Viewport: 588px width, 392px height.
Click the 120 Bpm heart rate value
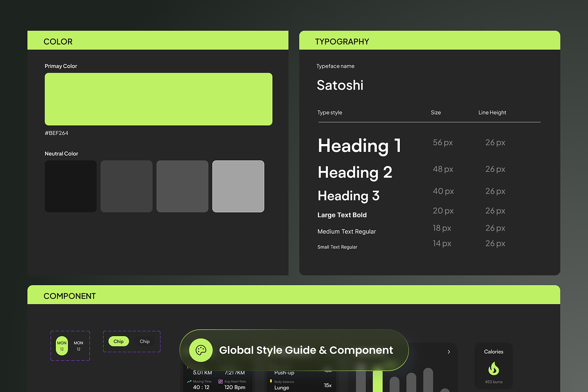tap(235, 388)
